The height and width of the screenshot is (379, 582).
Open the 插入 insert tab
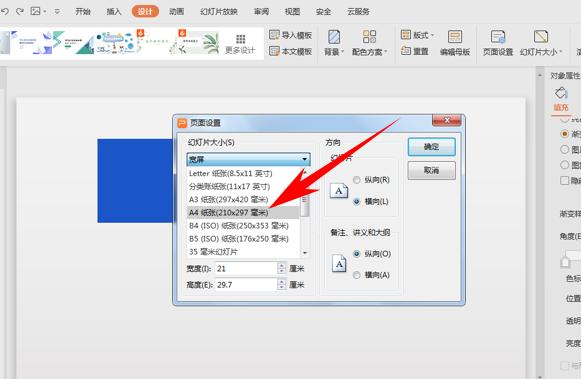pyautogui.click(x=114, y=12)
